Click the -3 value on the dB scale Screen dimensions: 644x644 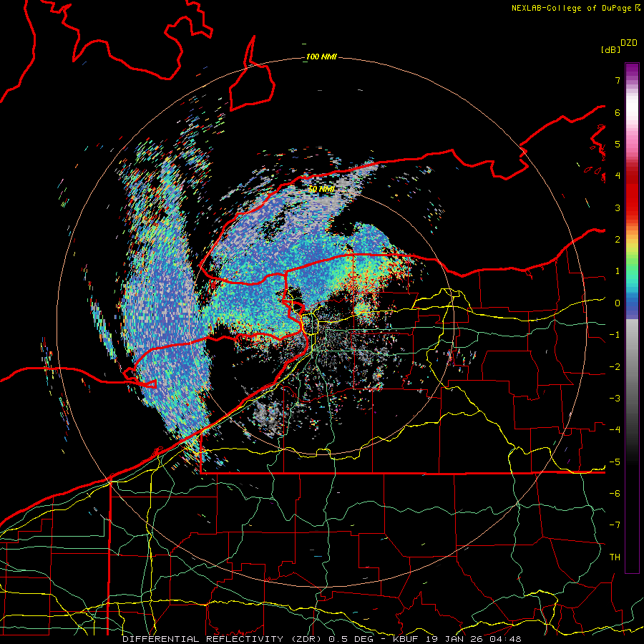[615, 399]
